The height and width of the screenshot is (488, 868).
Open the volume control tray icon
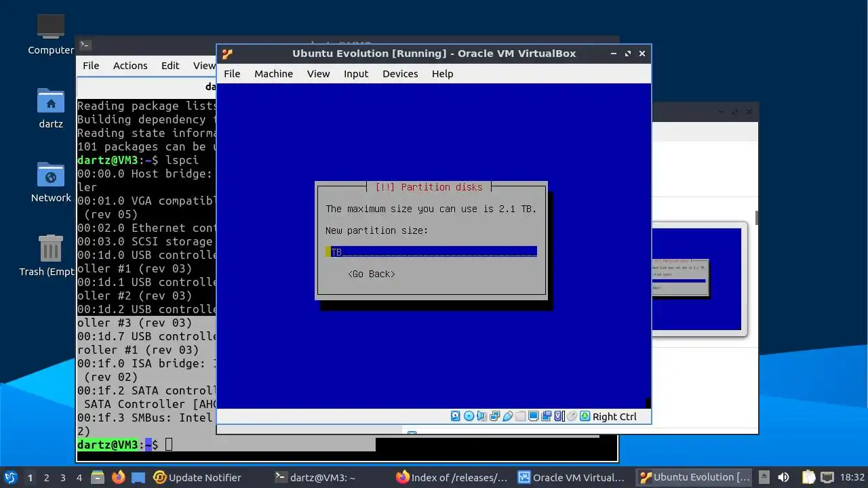783,477
